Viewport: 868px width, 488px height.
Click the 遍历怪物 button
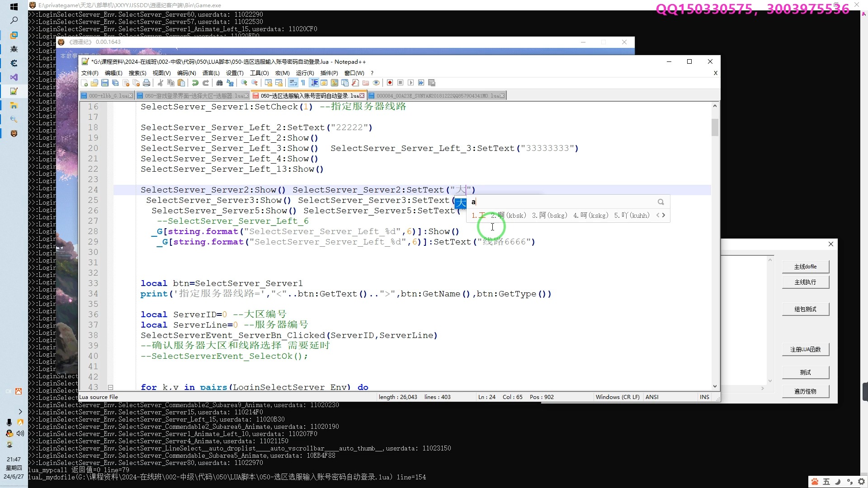tap(805, 391)
